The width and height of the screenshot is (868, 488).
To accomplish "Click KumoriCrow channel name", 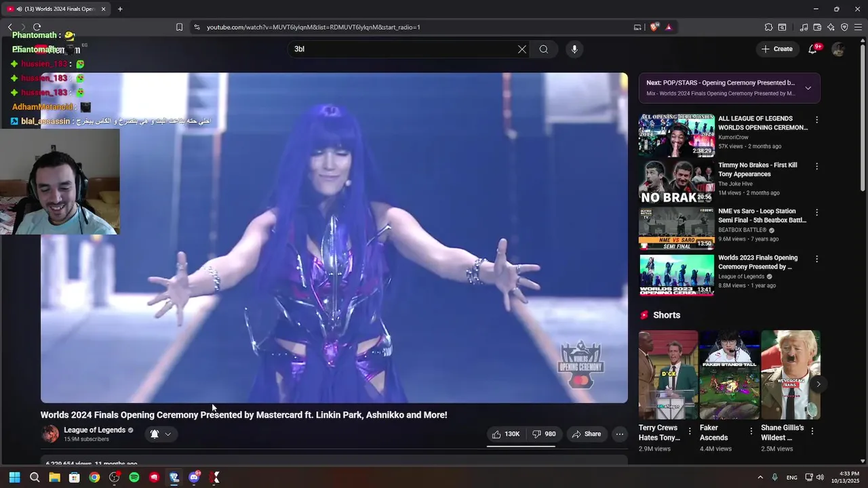I will 733,137.
